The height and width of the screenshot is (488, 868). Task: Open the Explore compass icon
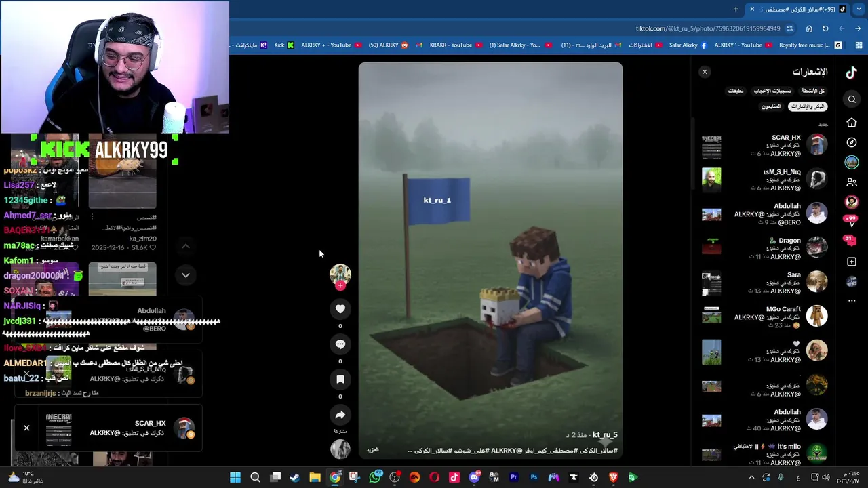(x=852, y=142)
